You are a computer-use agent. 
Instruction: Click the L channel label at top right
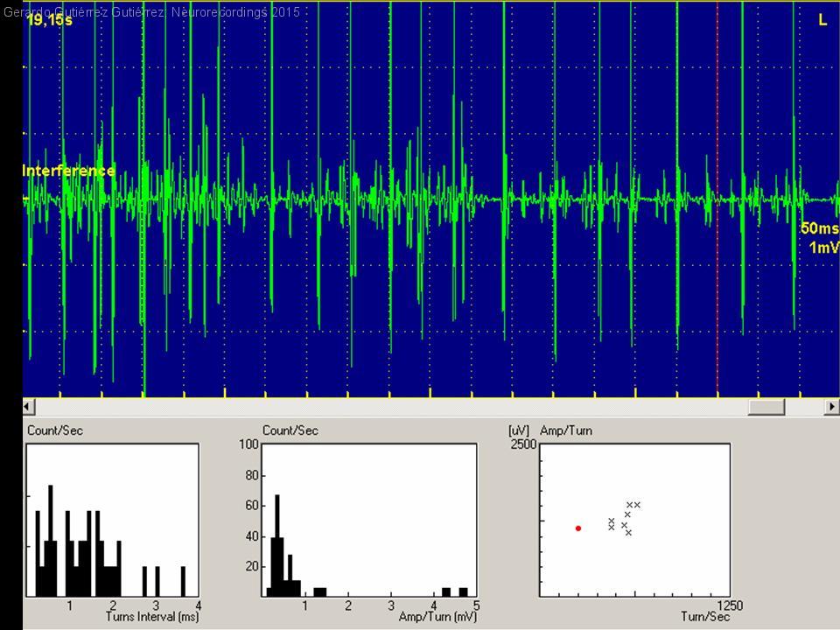(822, 20)
